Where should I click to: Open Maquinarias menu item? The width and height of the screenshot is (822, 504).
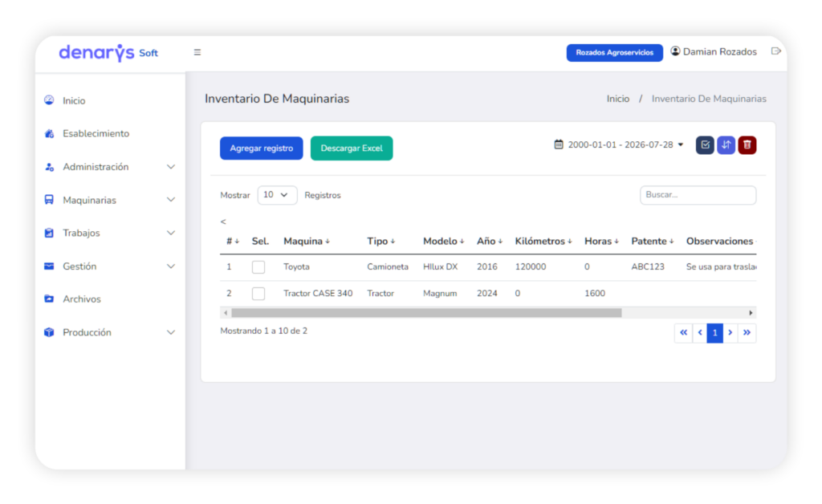pos(89,200)
